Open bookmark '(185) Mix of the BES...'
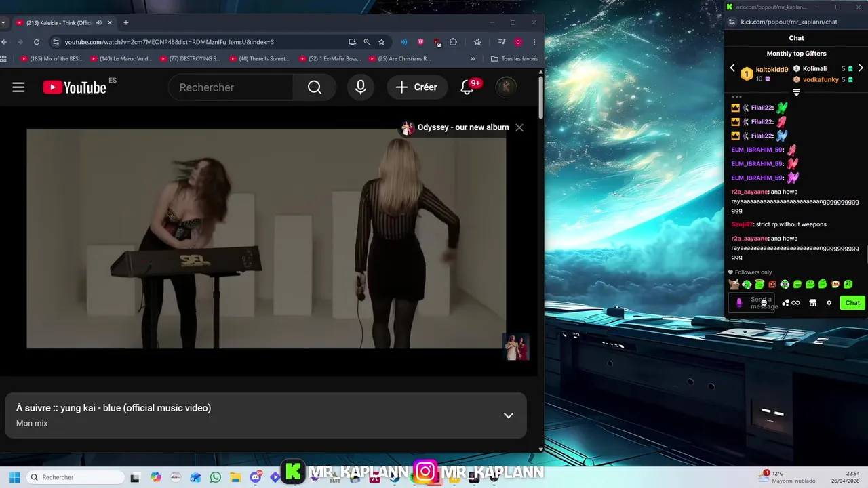Image resolution: width=868 pixels, height=488 pixels. pyautogui.click(x=52, y=59)
